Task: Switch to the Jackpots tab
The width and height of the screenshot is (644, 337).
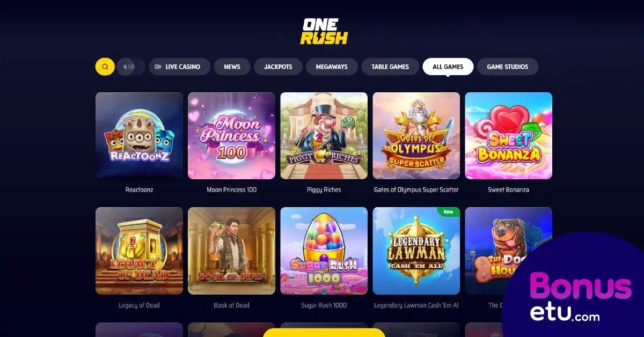Action: point(278,67)
